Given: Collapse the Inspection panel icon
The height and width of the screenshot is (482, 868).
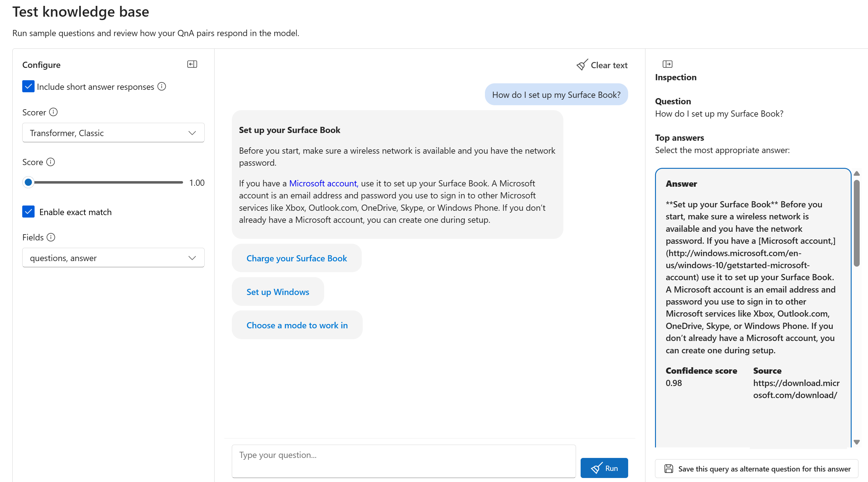Looking at the screenshot, I should [x=667, y=64].
